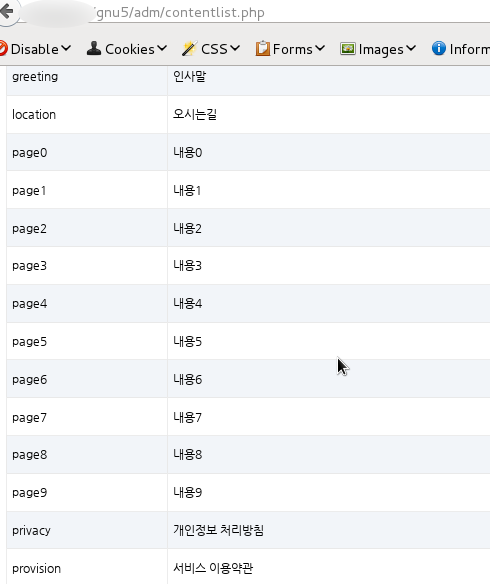
Task: Click the Forms clipboard icon
Action: tap(262, 49)
